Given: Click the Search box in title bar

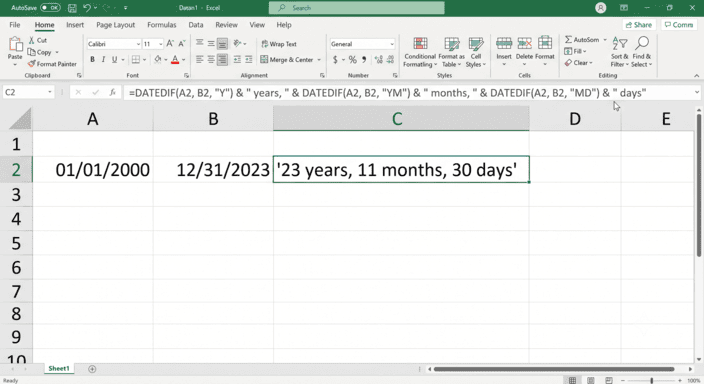Looking at the screenshot, I should (x=356, y=8).
